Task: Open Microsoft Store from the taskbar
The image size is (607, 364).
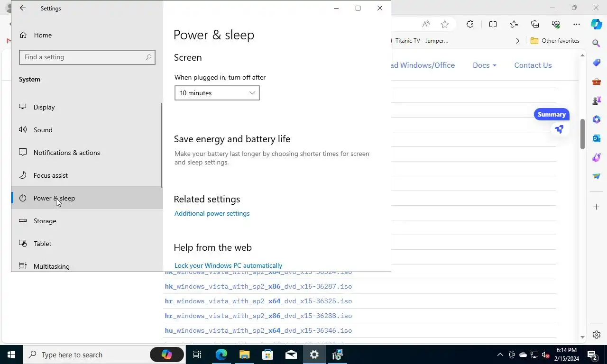Action: 267,355
